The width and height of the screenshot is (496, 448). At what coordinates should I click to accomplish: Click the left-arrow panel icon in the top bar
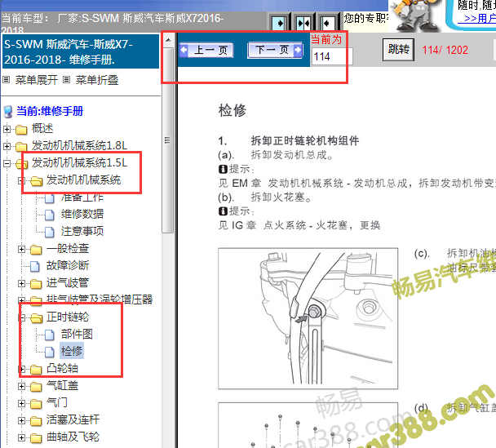pos(327,23)
